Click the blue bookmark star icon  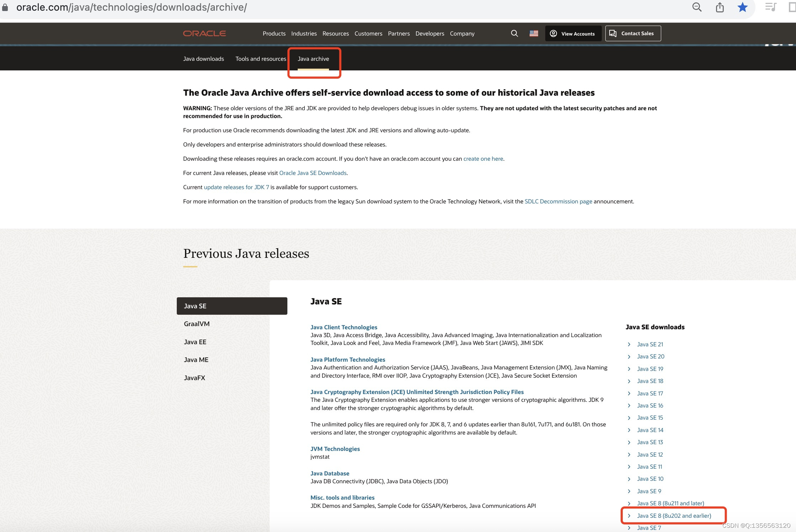click(x=743, y=7)
